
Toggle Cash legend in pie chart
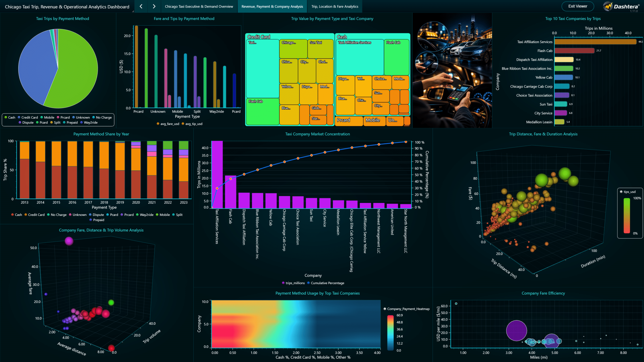[10, 117]
